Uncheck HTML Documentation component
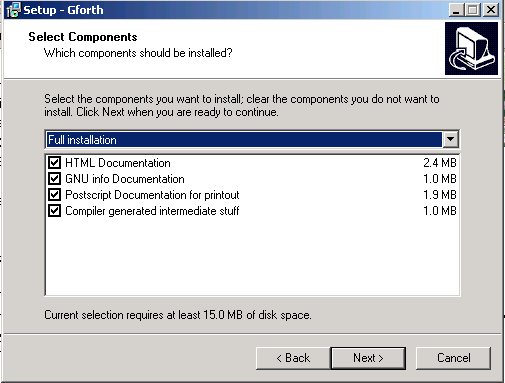Screen dimensions: 505x383 click(x=54, y=163)
